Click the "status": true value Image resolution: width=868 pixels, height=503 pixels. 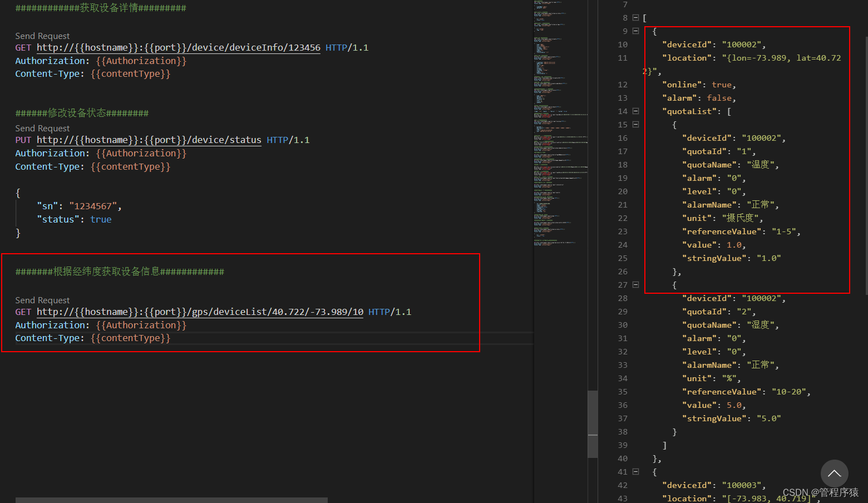101,220
